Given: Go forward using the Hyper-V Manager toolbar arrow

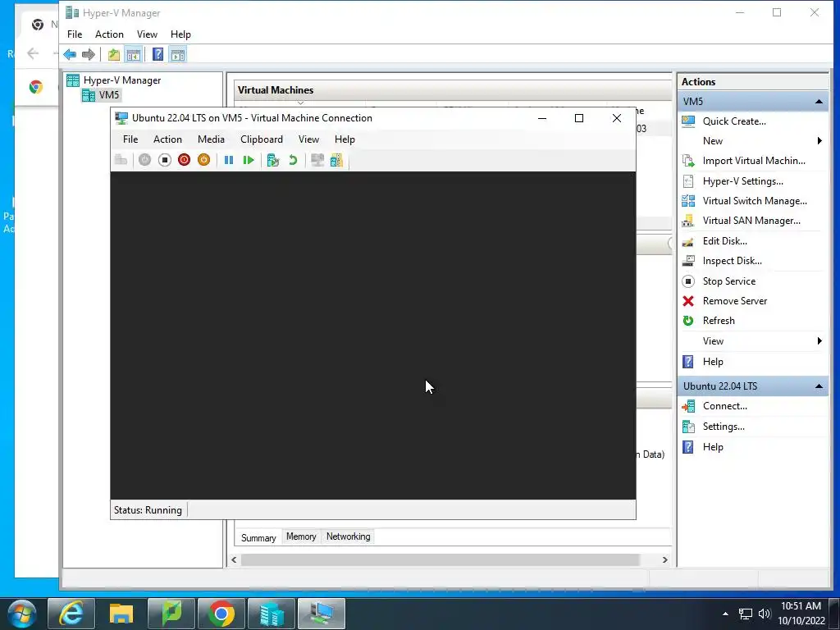Looking at the screenshot, I should pyautogui.click(x=89, y=54).
